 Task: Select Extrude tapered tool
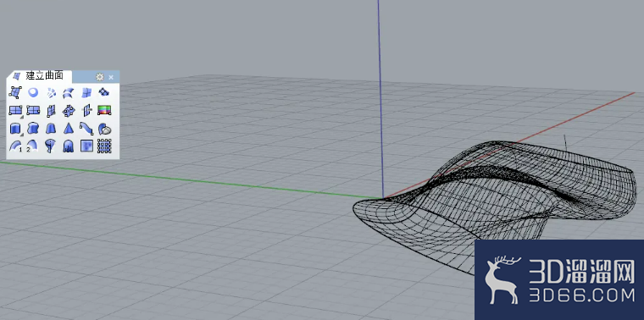click(x=51, y=129)
